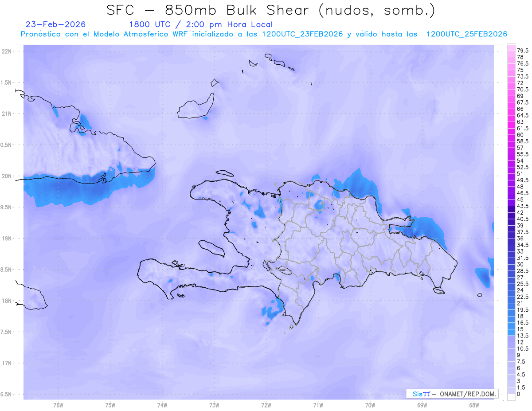This screenshot has height=411, width=532.
Task: Click the colorbar value '54'
Action: tap(520, 160)
